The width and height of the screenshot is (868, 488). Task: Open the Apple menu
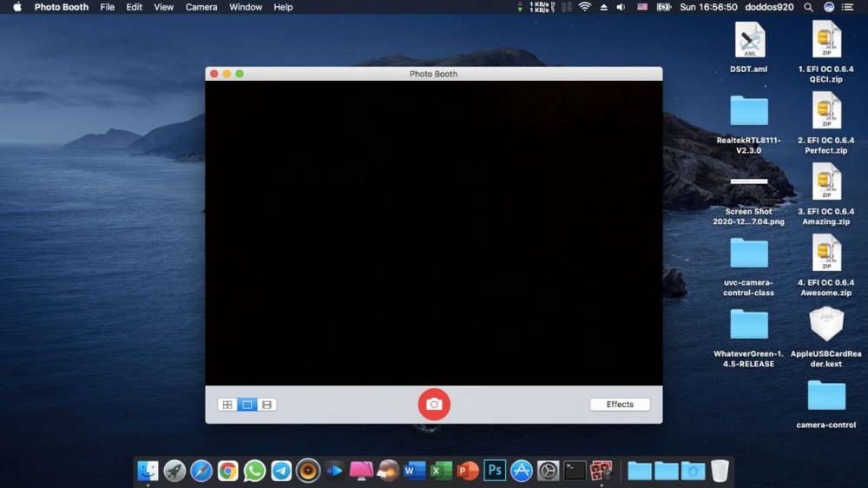point(17,7)
